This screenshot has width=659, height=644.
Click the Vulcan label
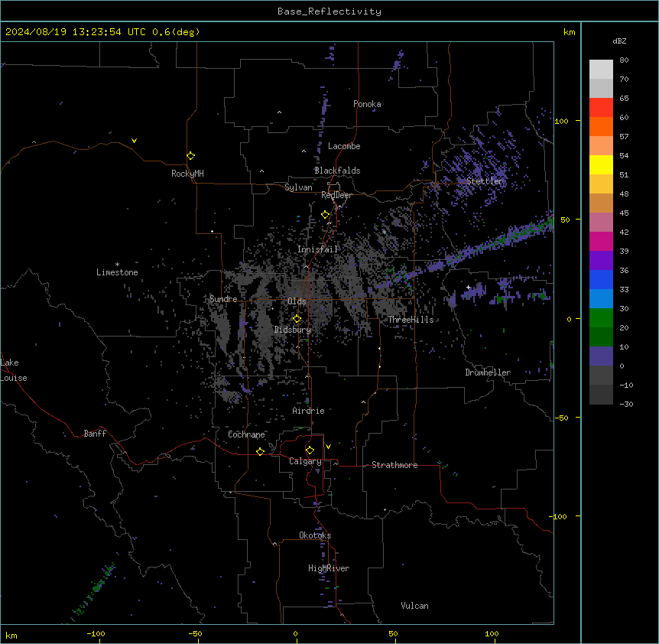[415, 606]
